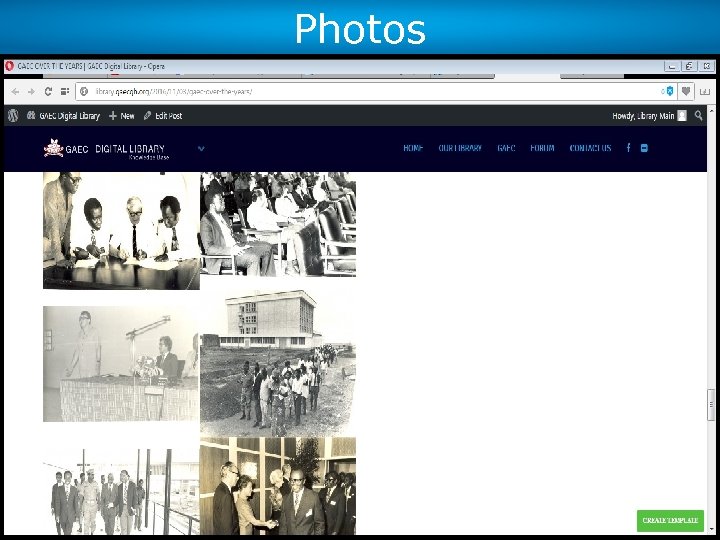Open the FORUM nav link
Viewport: 720px width, 540px height.
click(542, 148)
